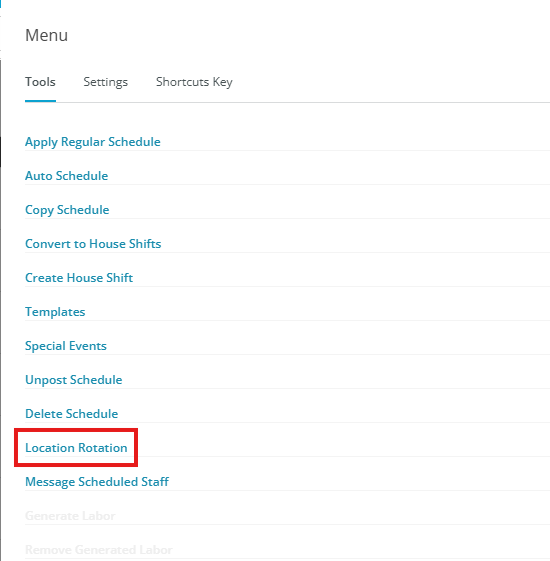Viewport: 550px width, 561px height.
Task: Select the Create House Shift link
Action: 79,278
